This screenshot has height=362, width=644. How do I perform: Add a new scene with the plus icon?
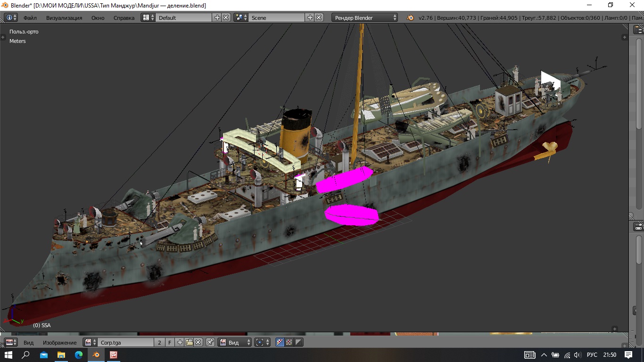coord(310,17)
